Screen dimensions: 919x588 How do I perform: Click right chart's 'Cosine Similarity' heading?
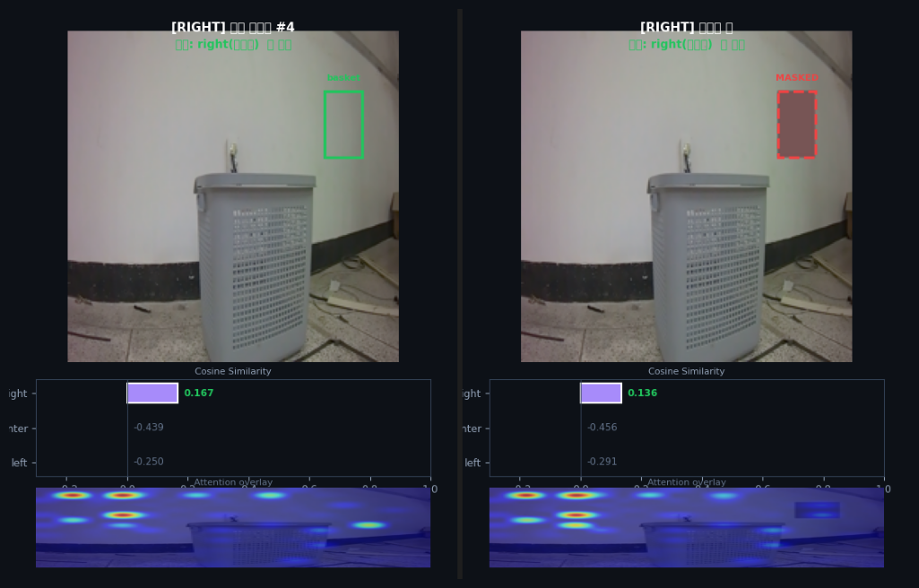point(686,371)
